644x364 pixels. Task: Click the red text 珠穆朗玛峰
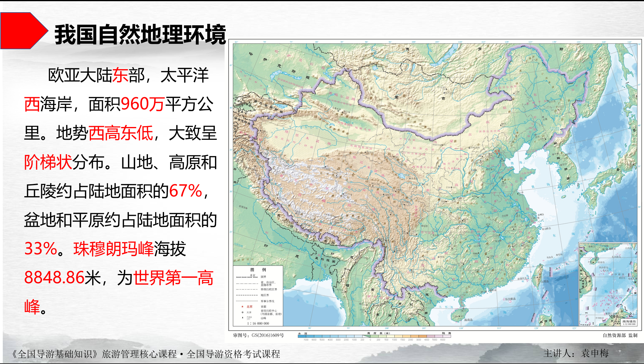pyautogui.click(x=113, y=249)
